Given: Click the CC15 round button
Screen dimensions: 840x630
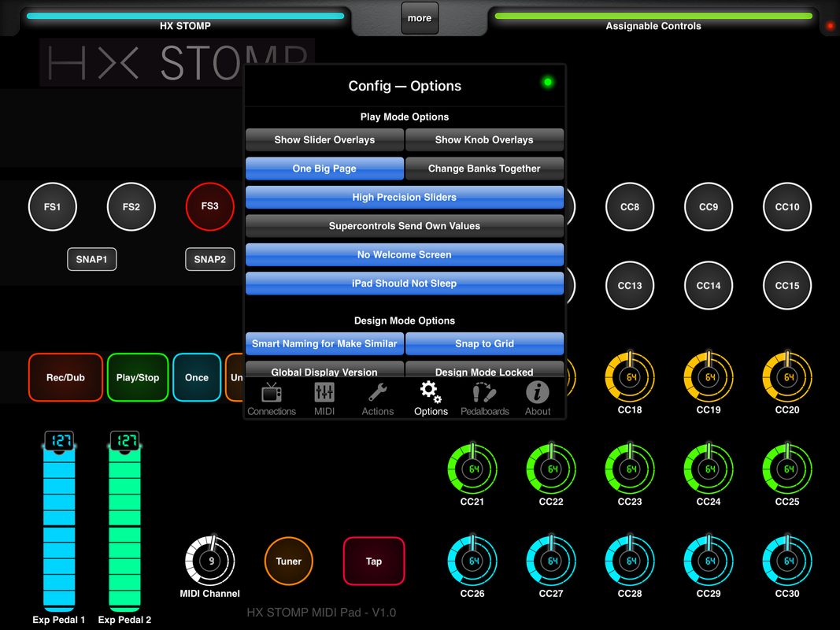Looking at the screenshot, I should [787, 286].
